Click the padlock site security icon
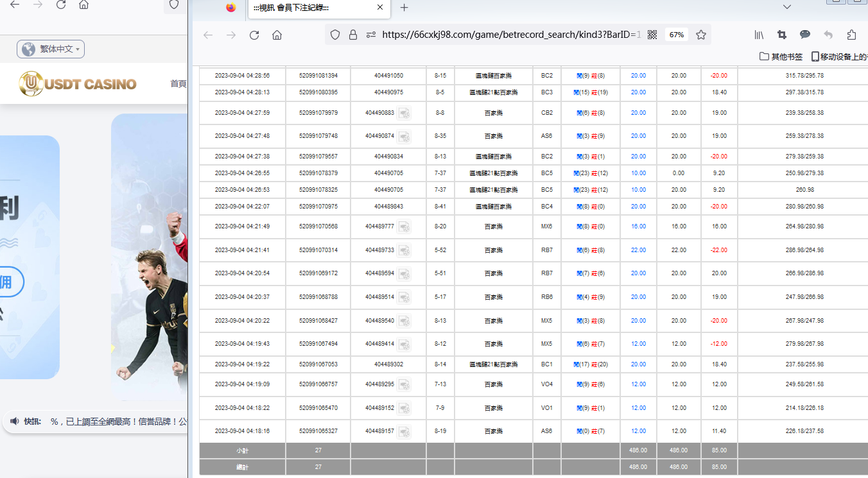868x478 pixels. point(353,35)
